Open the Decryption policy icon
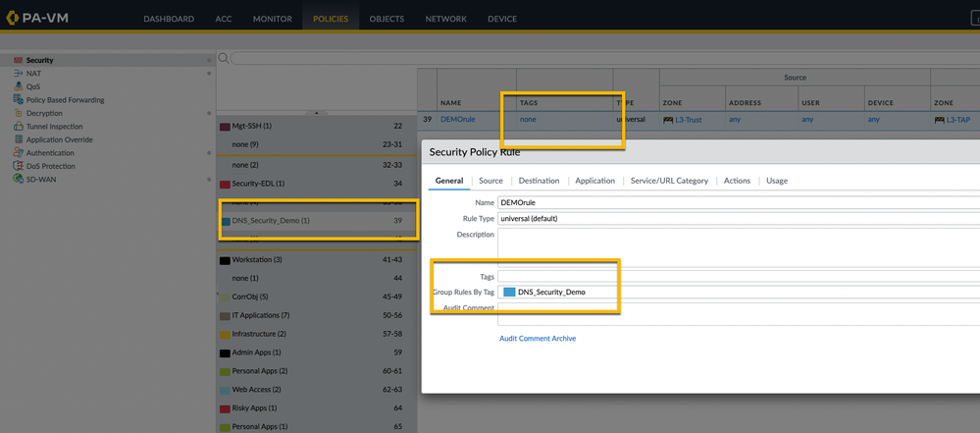The image size is (980, 433). click(x=18, y=113)
